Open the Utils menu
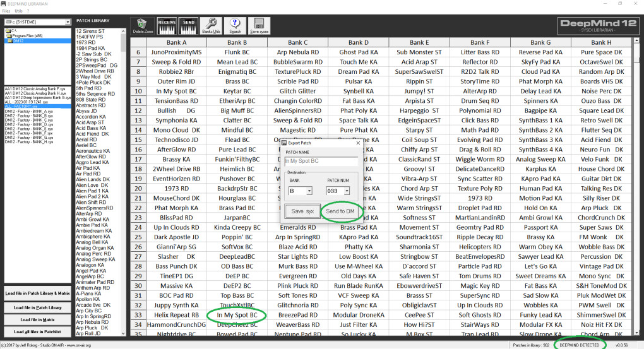Image resolution: width=644 pixels, height=349 pixels. (x=18, y=11)
